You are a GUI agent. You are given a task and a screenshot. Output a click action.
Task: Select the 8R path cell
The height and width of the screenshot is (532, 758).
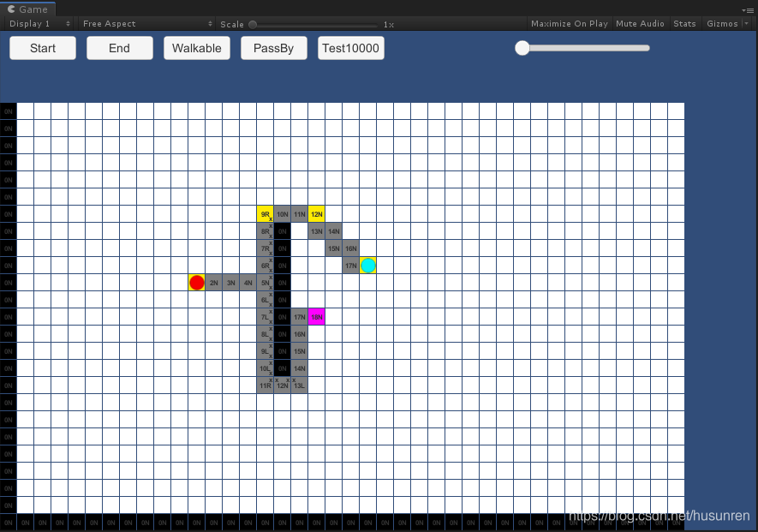[265, 231]
